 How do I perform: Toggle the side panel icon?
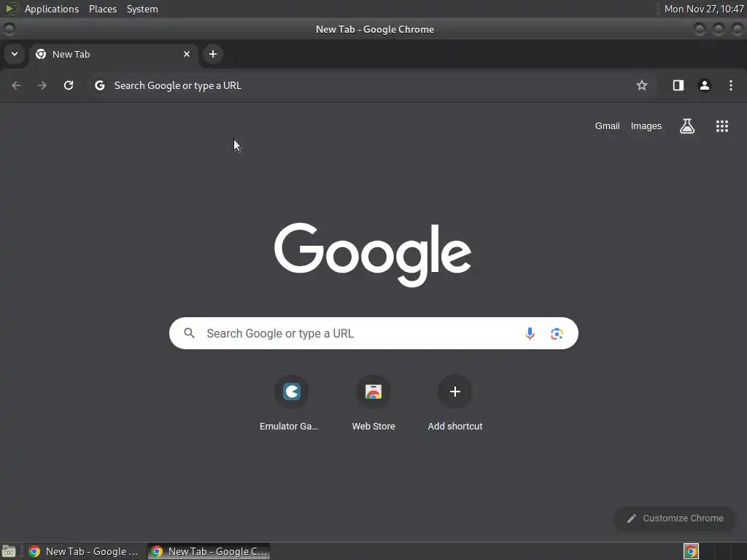coord(678,85)
